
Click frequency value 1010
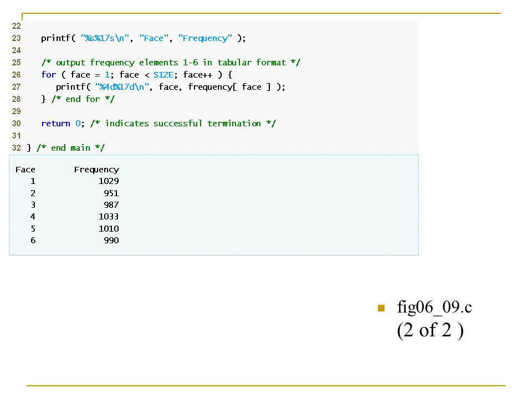coord(109,229)
